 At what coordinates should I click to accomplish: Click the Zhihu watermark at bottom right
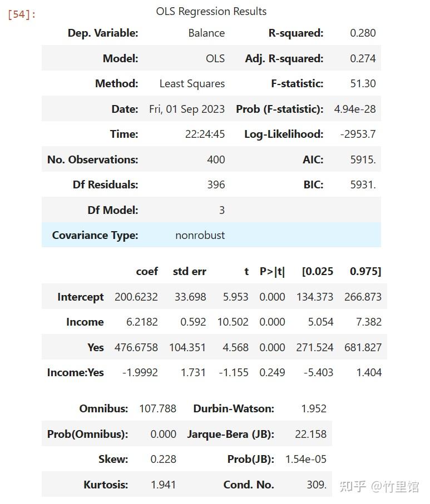[x=379, y=487]
